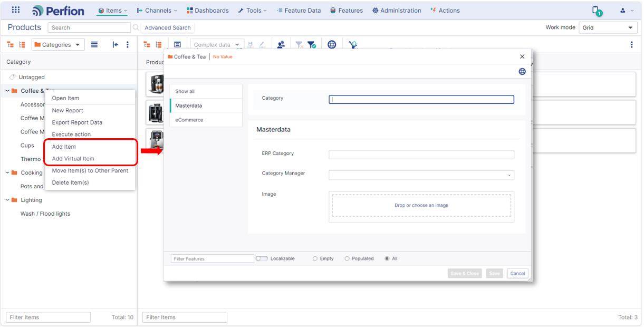
Task: Choose Add Item from context menu
Action: point(64,147)
